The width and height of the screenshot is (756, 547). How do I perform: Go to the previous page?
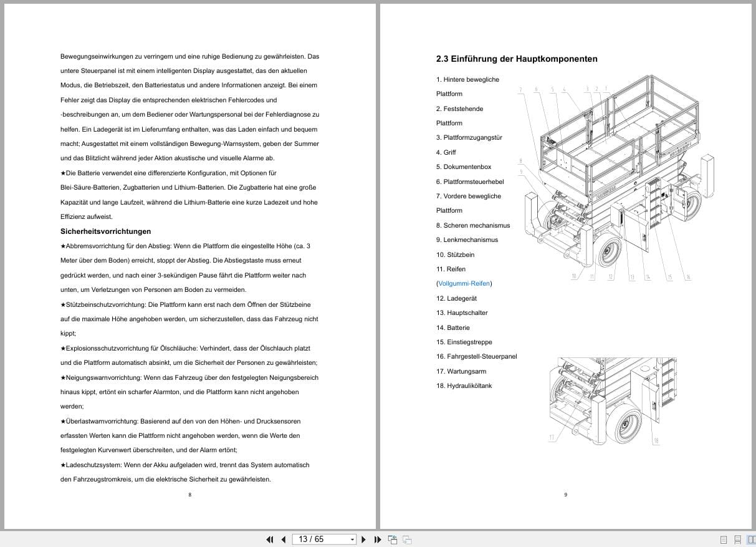click(284, 540)
